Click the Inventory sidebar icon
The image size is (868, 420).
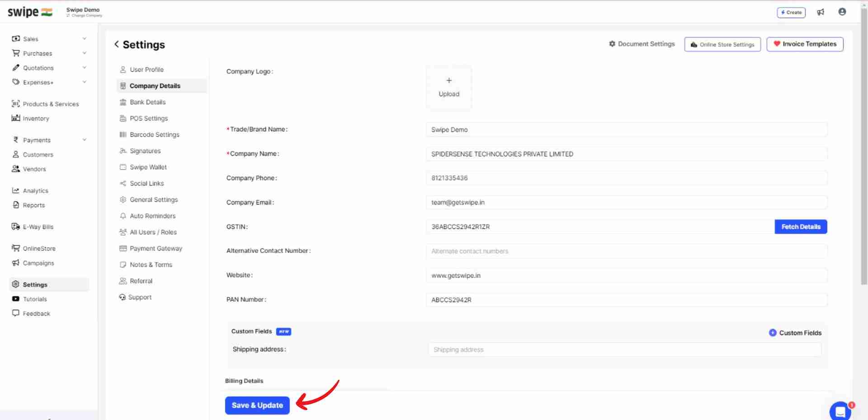tap(16, 118)
